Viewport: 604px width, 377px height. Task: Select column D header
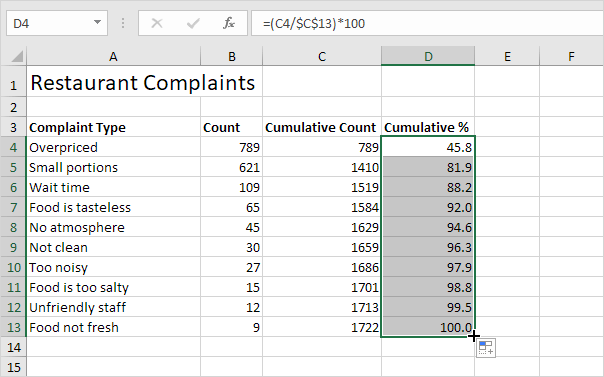(428, 57)
